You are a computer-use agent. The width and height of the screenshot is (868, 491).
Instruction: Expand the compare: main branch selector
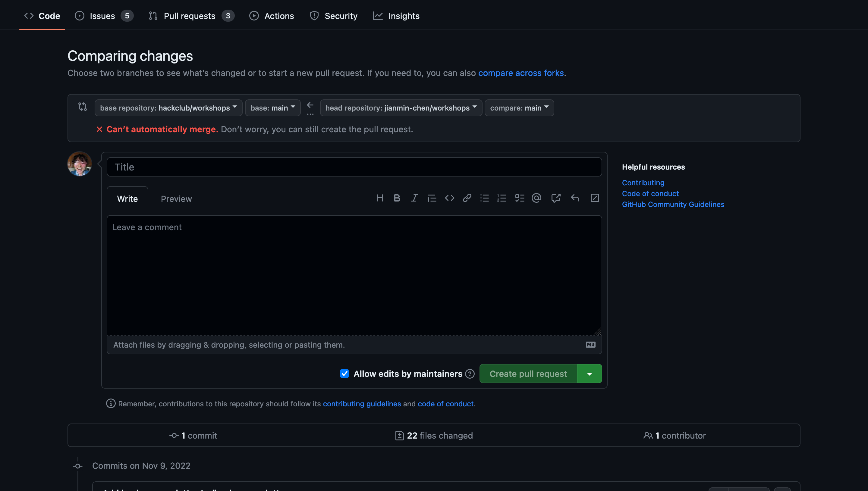[519, 108]
